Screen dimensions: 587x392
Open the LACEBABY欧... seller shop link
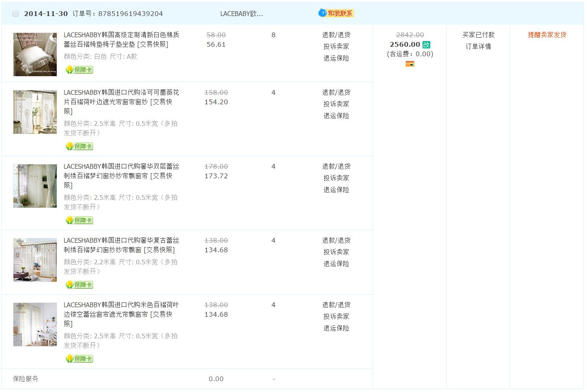point(241,14)
